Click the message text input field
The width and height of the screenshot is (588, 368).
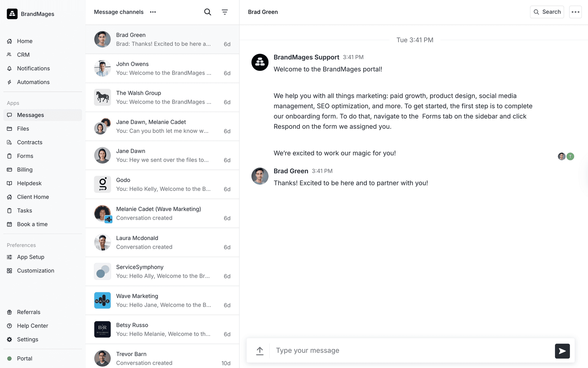coord(410,351)
